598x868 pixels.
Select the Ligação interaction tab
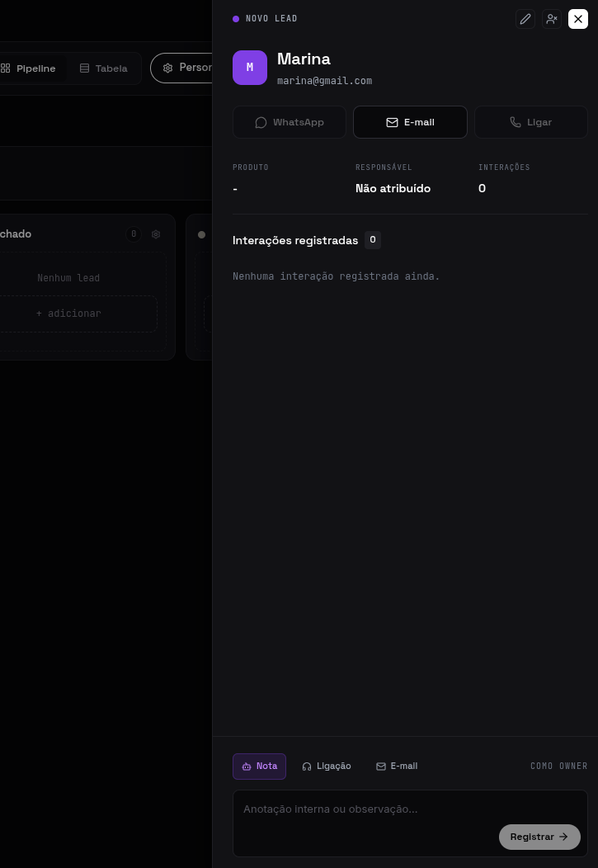coord(327,767)
